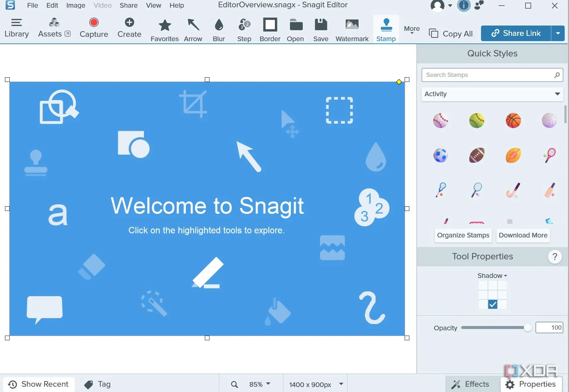Click the Save toolbar icon
The image size is (569, 392).
321,31
